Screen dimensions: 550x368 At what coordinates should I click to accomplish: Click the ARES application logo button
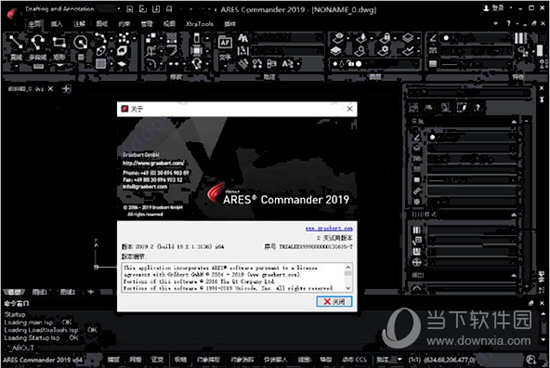(x=12, y=14)
